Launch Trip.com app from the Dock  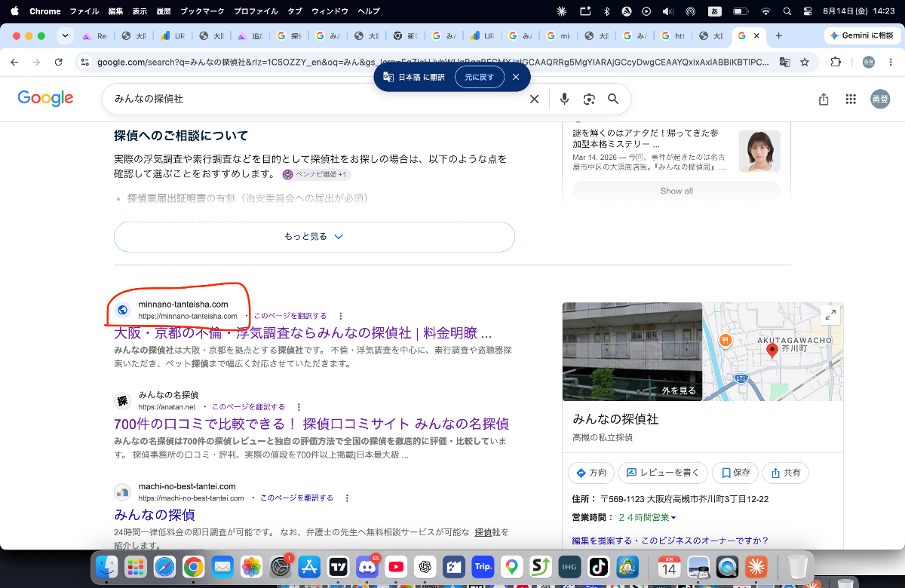pos(483,567)
